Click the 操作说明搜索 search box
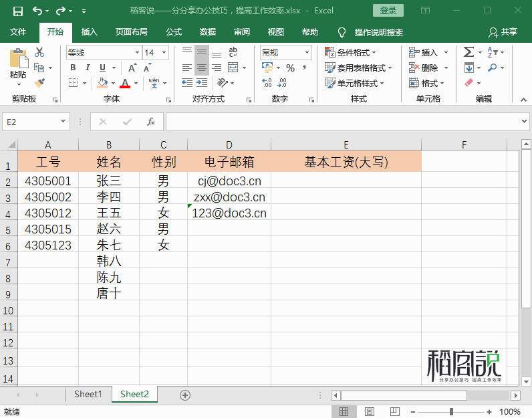532x418 pixels. [x=379, y=33]
